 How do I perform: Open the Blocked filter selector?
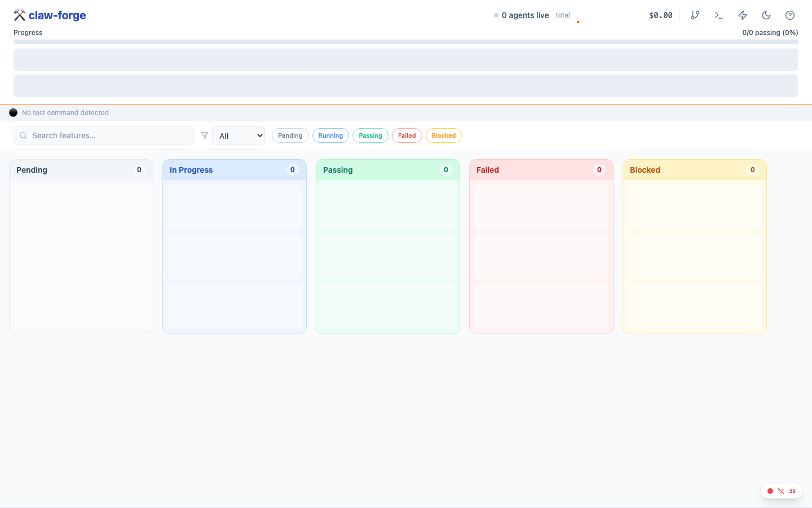[443, 135]
